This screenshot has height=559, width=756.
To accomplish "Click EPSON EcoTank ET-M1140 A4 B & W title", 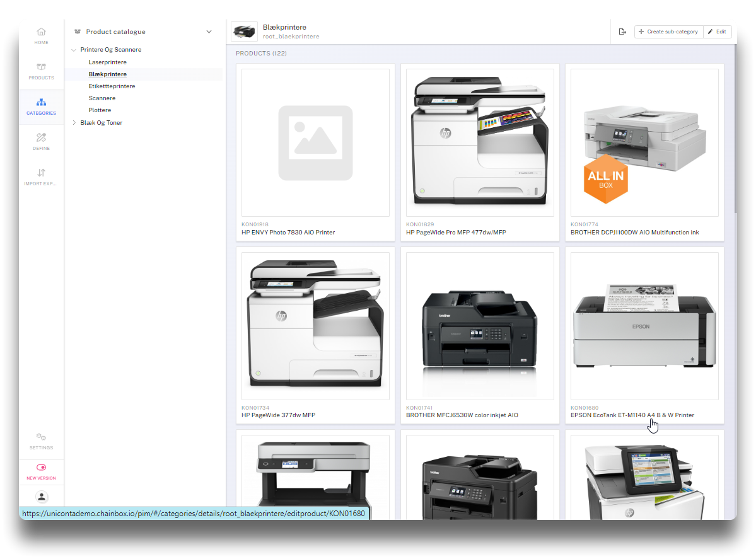I will (x=632, y=415).
